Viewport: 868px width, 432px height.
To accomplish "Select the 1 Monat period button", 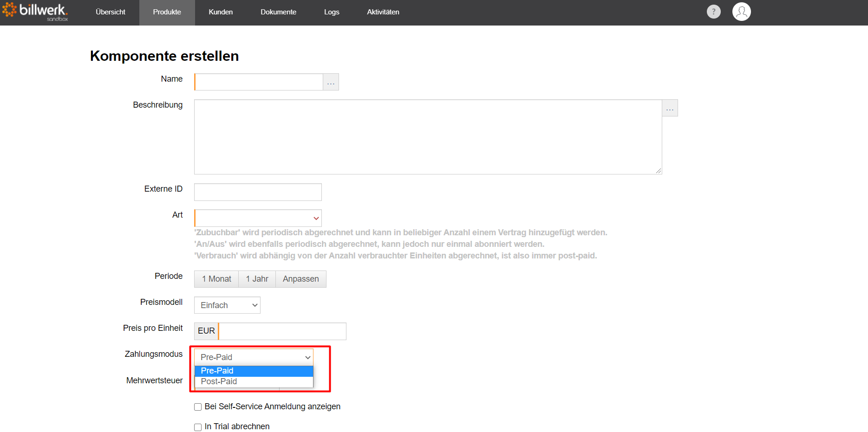I will click(x=216, y=279).
